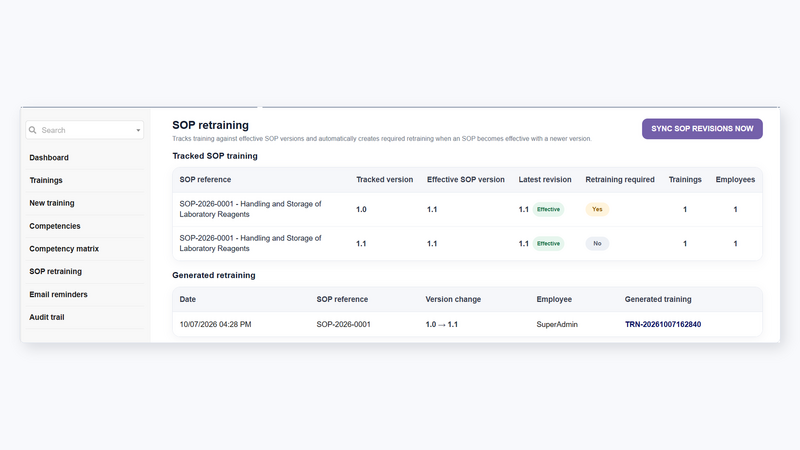Click the SOP reference column header in Tracked SOP training
The height and width of the screenshot is (450, 800).
click(x=205, y=180)
